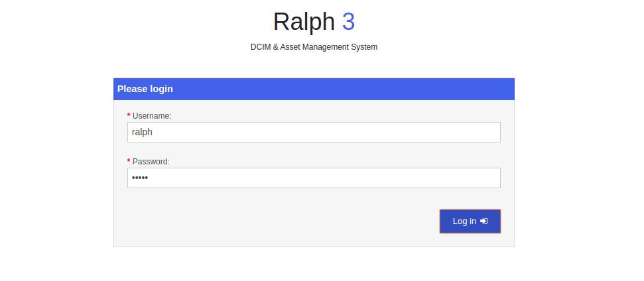Screen dimensions: 644x281
Task: Click the Username label
Action: [152, 116]
